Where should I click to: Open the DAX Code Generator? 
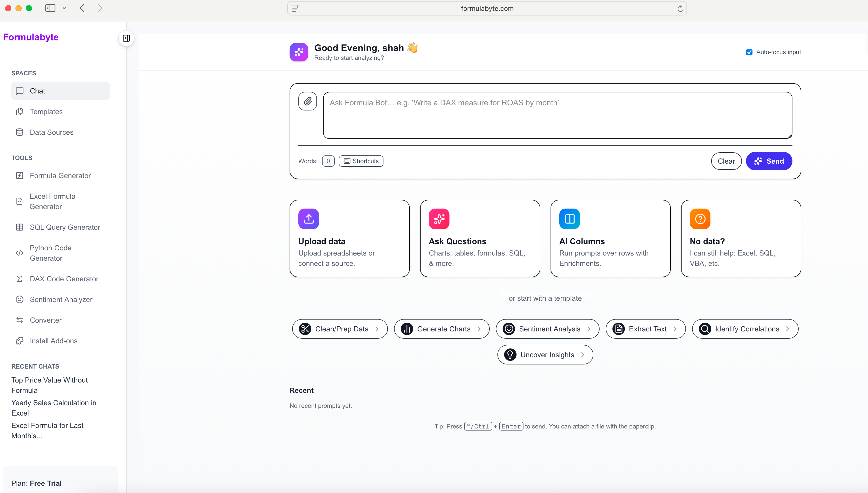64,279
